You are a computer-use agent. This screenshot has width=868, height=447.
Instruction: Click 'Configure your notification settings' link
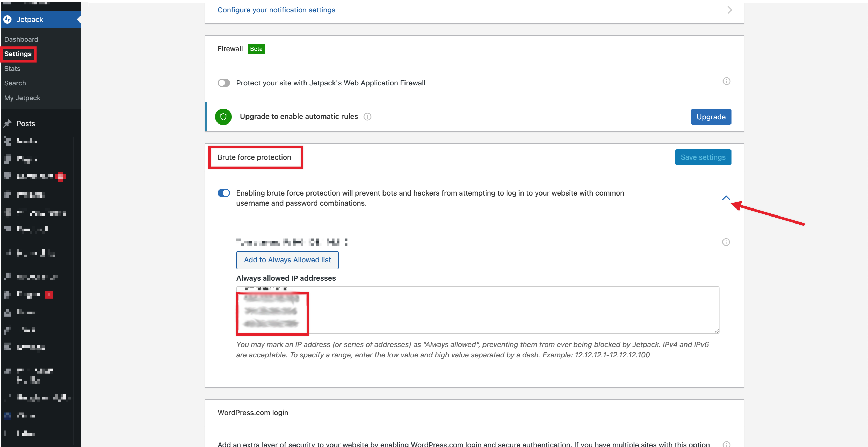coord(276,10)
